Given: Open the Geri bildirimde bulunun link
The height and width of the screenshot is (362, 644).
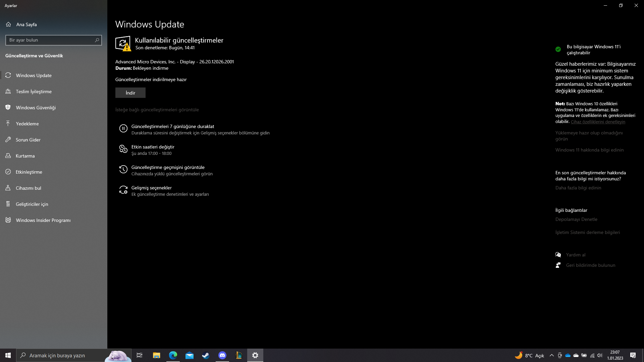Looking at the screenshot, I should [x=590, y=265].
